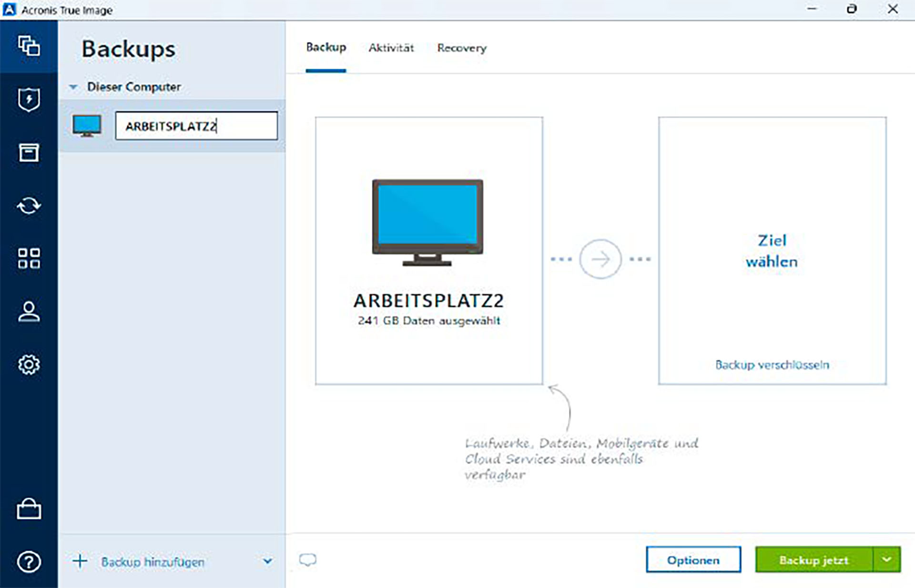Click the ARBEITSPLATZ2 name input field
The image size is (915, 588).
(197, 126)
